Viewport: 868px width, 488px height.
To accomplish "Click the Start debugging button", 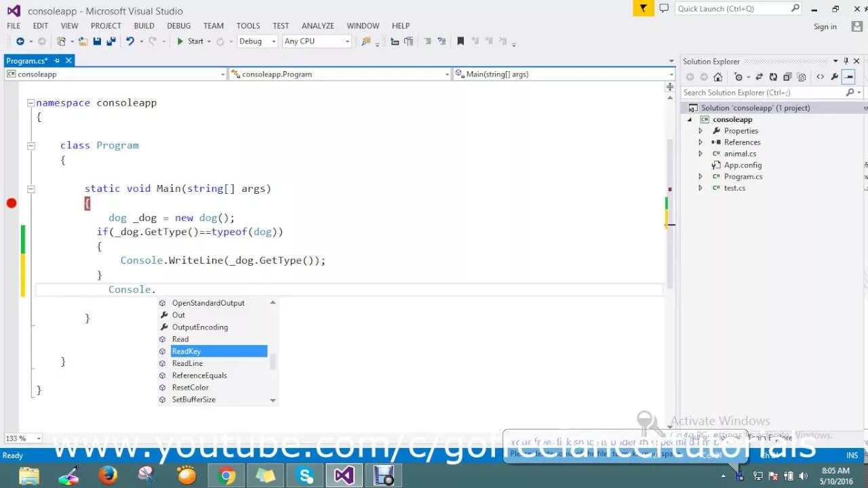I will (190, 41).
